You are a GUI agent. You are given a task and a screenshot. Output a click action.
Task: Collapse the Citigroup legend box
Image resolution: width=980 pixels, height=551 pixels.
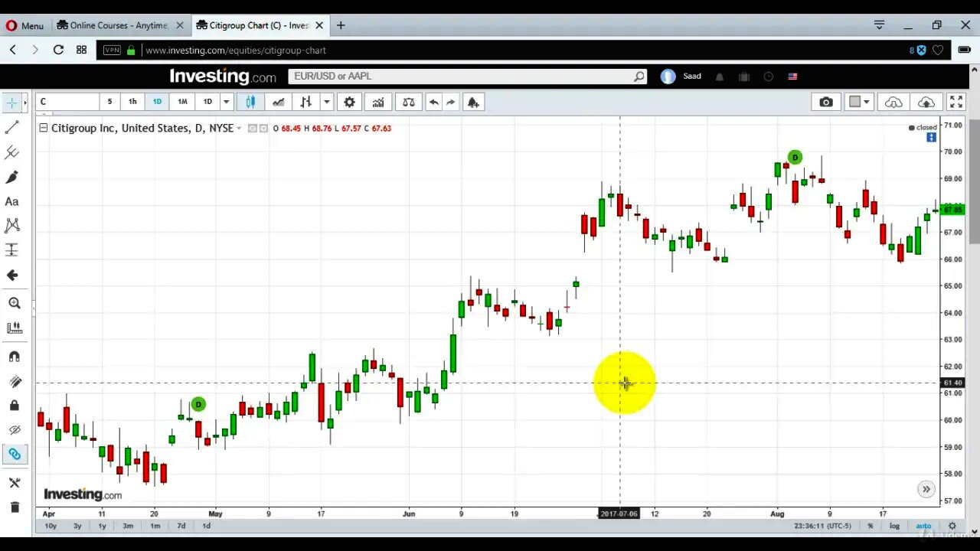click(x=44, y=128)
